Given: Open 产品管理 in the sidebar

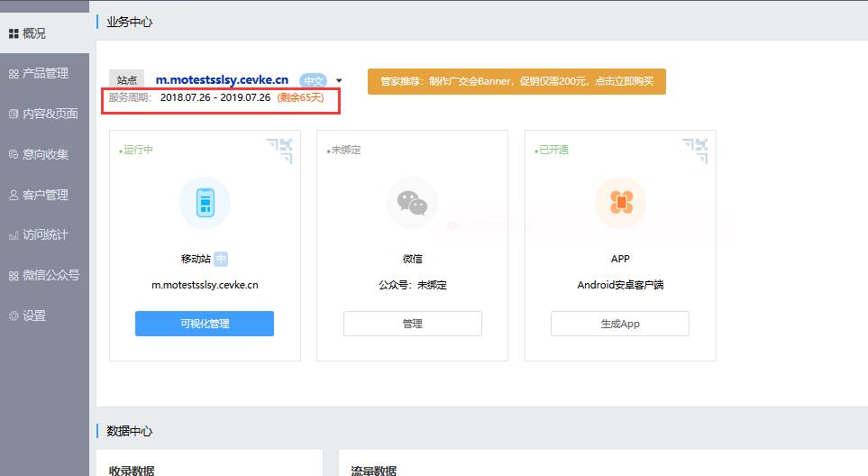Looking at the screenshot, I should pos(44,73).
